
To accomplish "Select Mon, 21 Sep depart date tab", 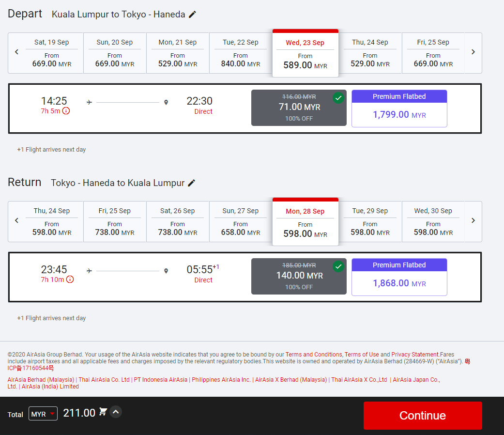I will [178, 53].
